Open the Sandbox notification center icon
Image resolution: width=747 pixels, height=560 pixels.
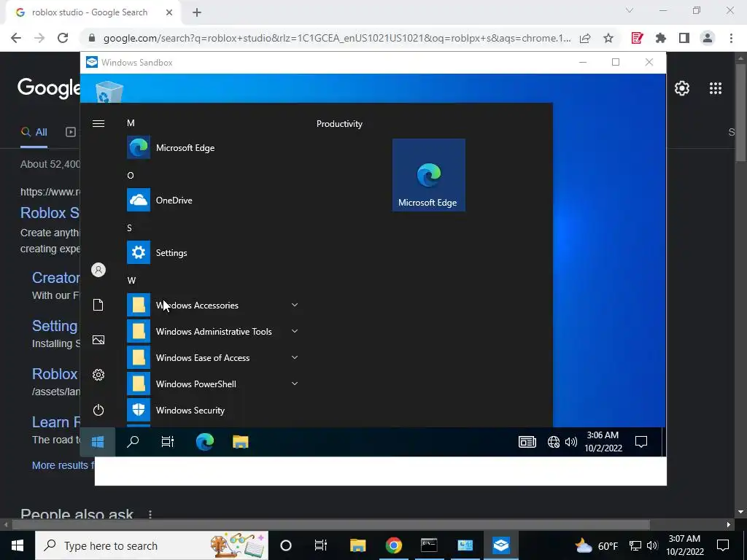click(641, 443)
